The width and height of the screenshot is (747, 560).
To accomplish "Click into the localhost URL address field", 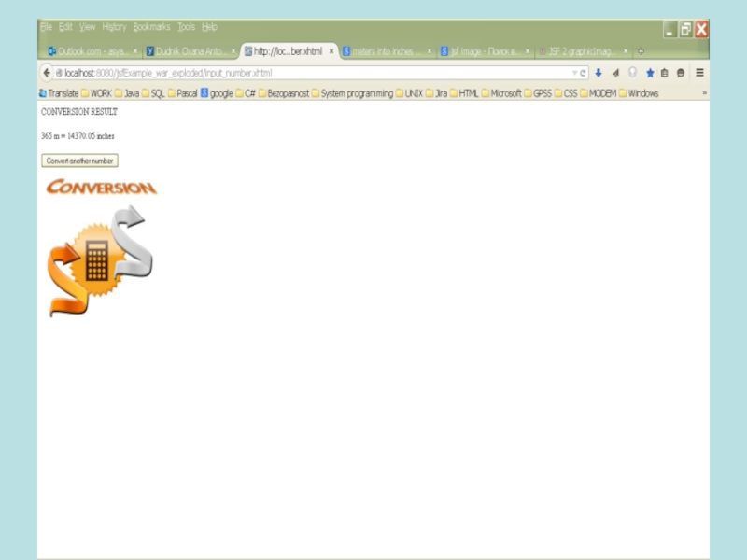I will pyautogui.click(x=315, y=73).
